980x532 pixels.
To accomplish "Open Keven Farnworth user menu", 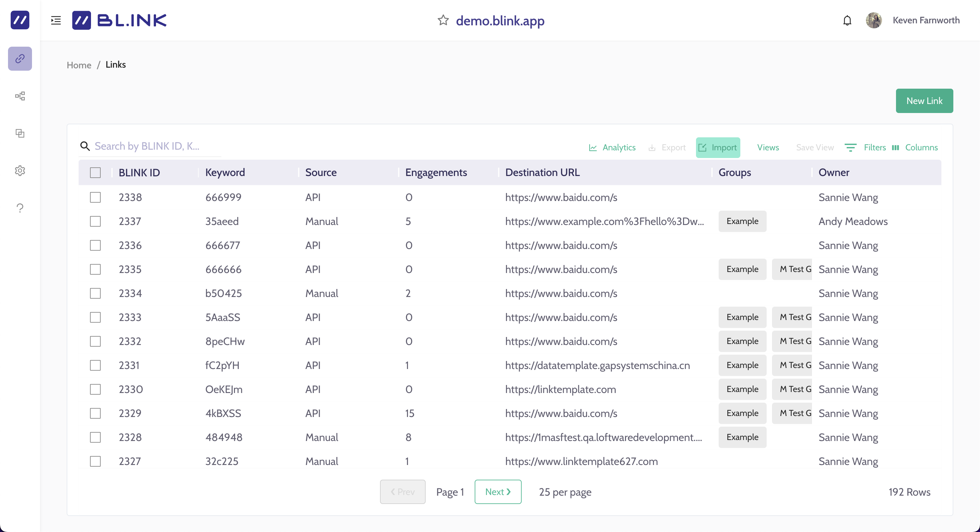I will pyautogui.click(x=926, y=20).
